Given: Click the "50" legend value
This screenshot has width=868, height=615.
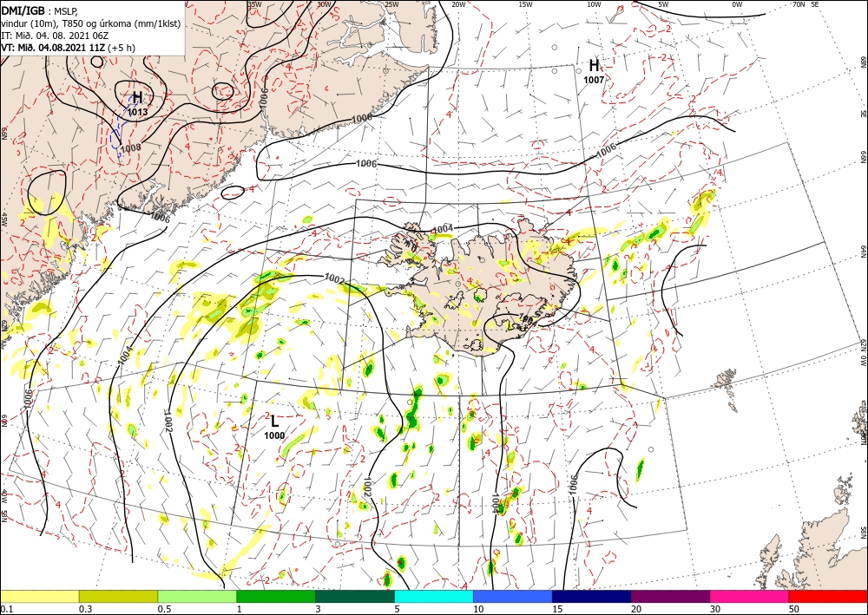Looking at the screenshot, I should click(794, 609).
